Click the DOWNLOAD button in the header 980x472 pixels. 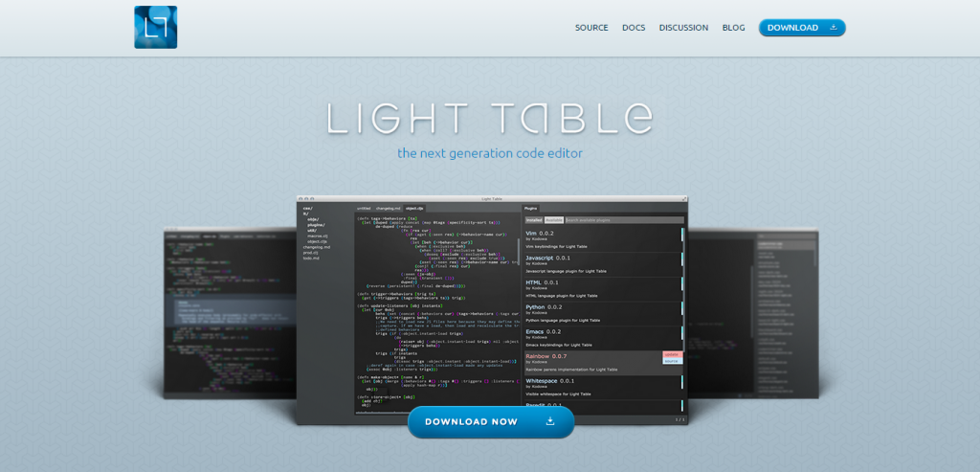[802, 28]
